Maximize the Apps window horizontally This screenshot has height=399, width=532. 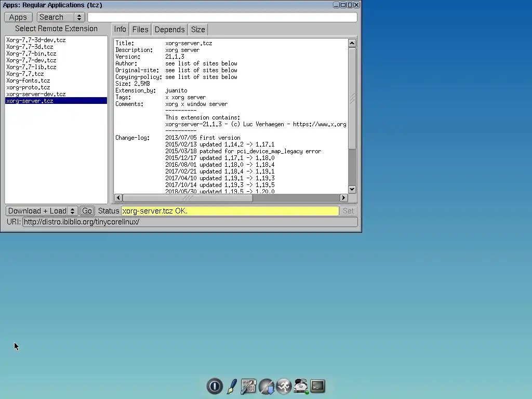[343, 5]
